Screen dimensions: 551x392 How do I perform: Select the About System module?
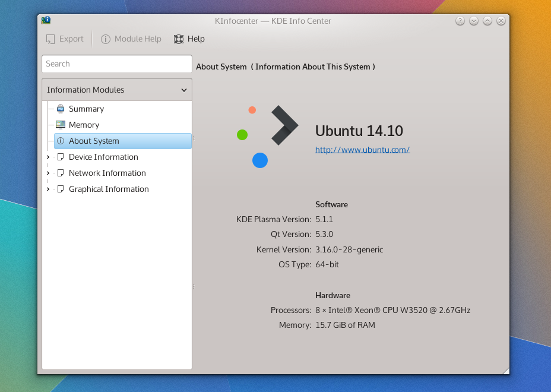click(123, 141)
